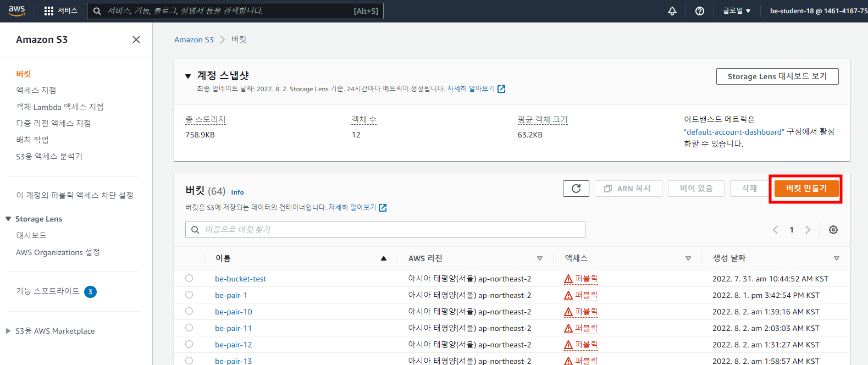The image size is (868, 365).
Task: Click the ARN 복사 button
Action: point(628,189)
